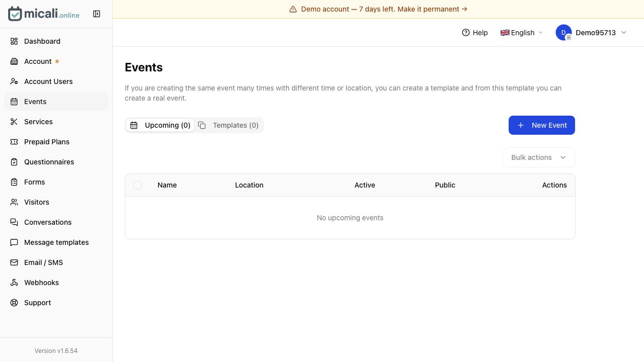
Task: Open Dashboard from the sidebar
Action: tap(56, 41)
